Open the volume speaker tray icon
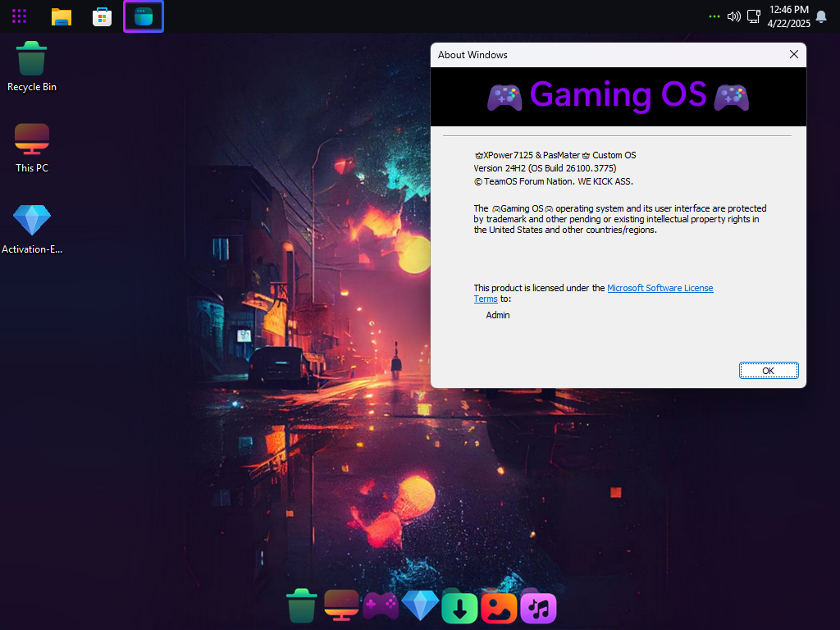The width and height of the screenshot is (840, 630). 733,16
